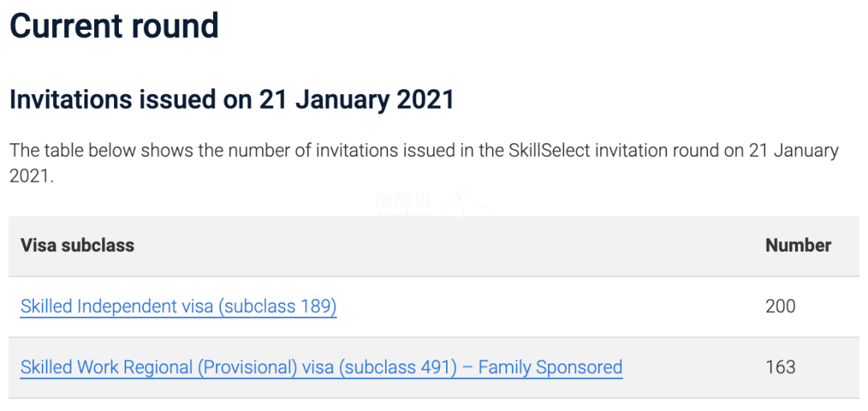This screenshot has width=868, height=411.
Task: Select the Number column header
Action: click(x=797, y=245)
